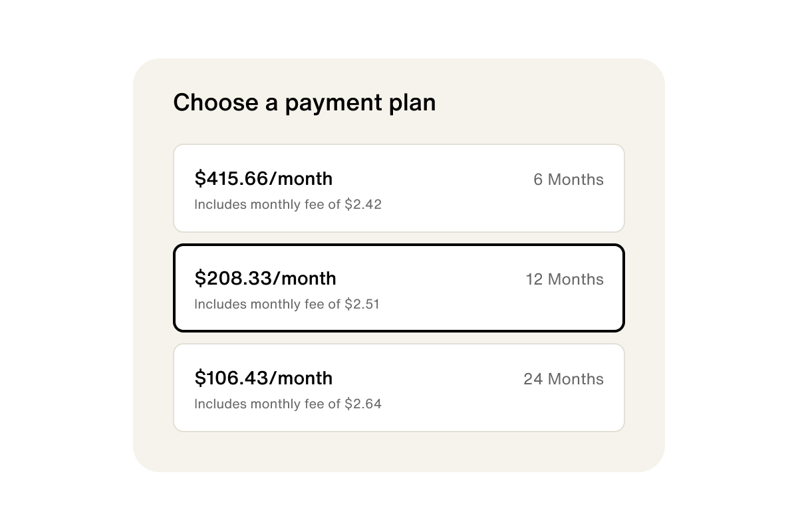Select the one-year payment plan option
Screen dimensions: 798x532
pyautogui.click(x=399, y=288)
